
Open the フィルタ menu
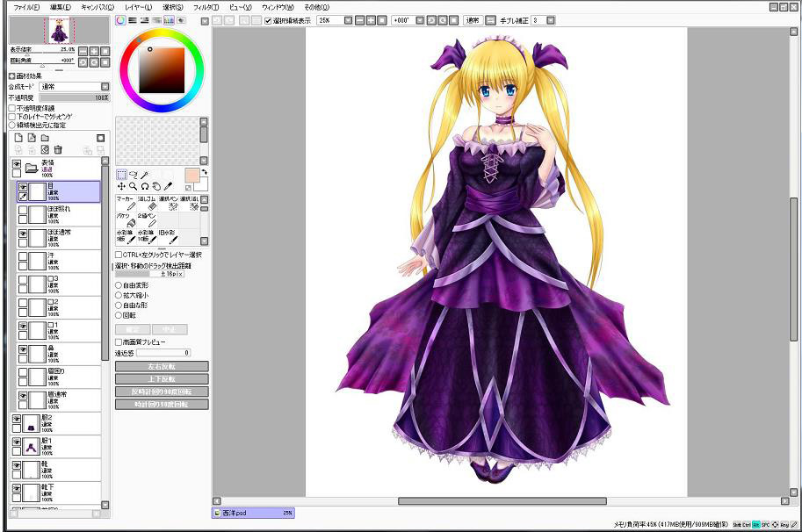(205, 6)
